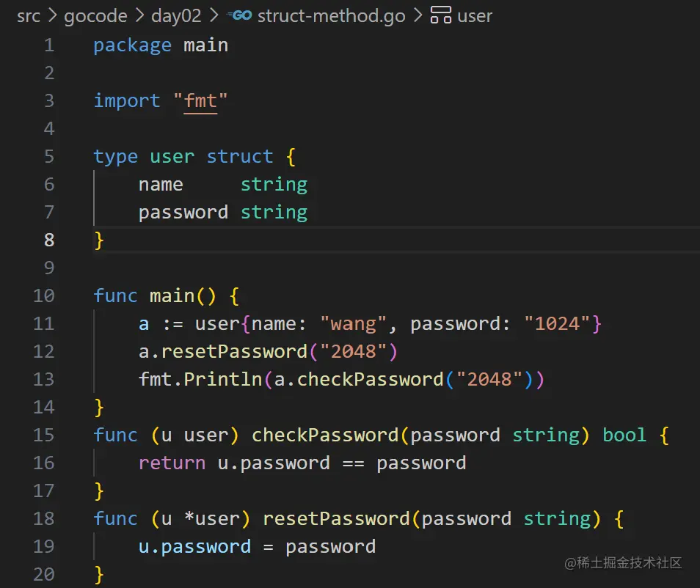Image resolution: width=700 pixels, height=588 pixels.
Task: Click line number 1 in gutter
Action: coord(49,45)
